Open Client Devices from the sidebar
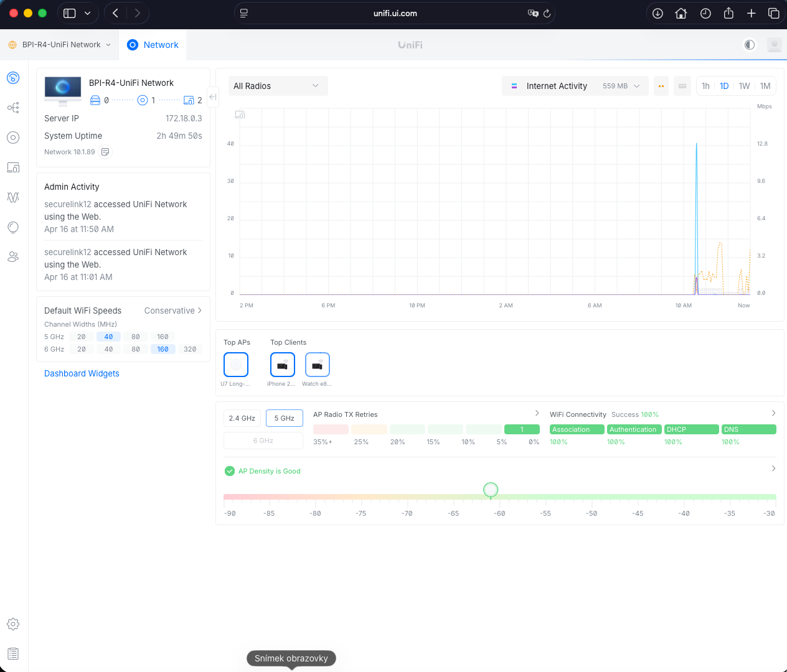The height and width of the screenshot is (672, 787). tap(13, 167)
